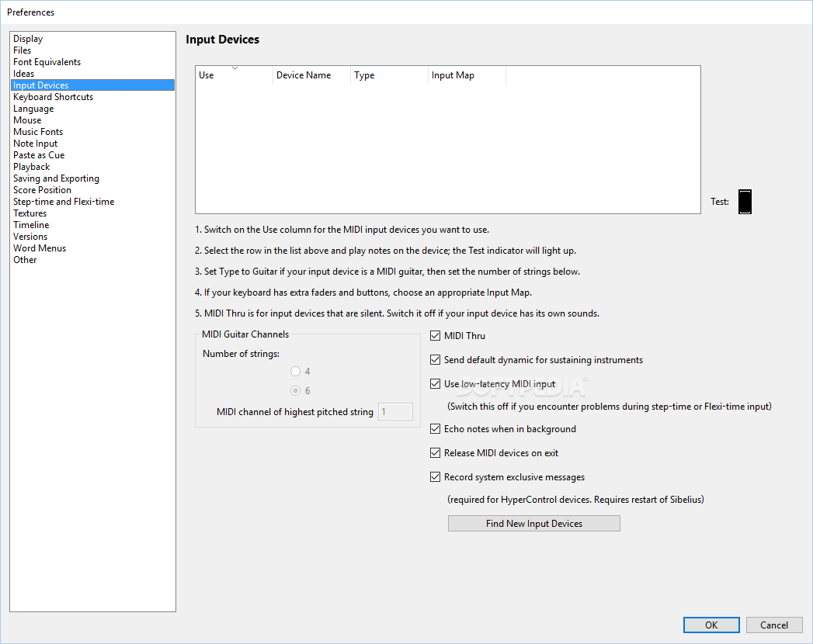Click MIDI channel of highest pitched string field
Image resolution: width=813 pixels, height=644 pixels.
tap(395, 412)
